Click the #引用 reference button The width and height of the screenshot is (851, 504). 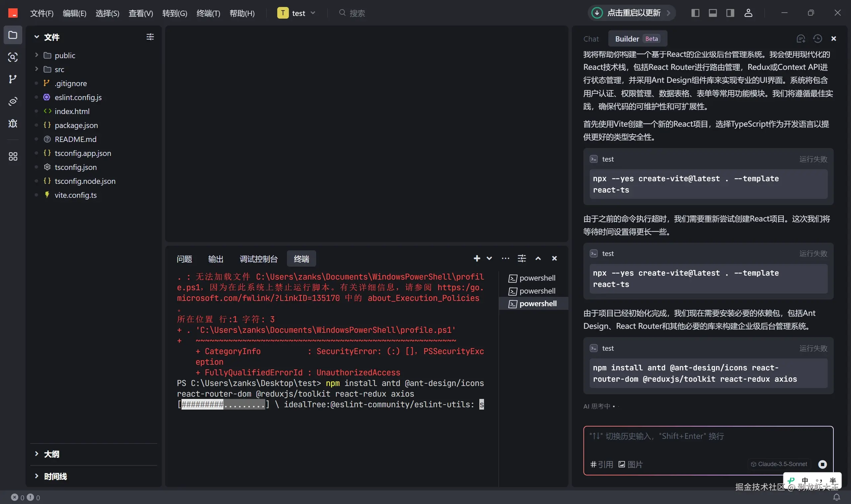pyautogui.click(x=602, y=464)
